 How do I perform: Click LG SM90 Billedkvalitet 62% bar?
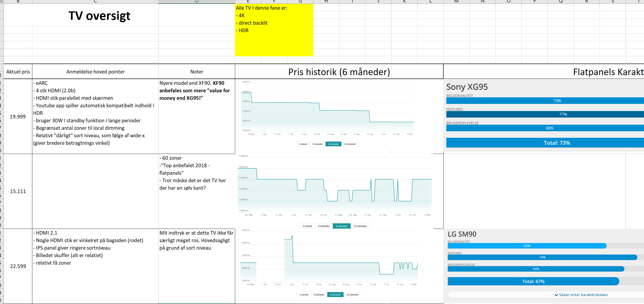click(x=527, y=246)
